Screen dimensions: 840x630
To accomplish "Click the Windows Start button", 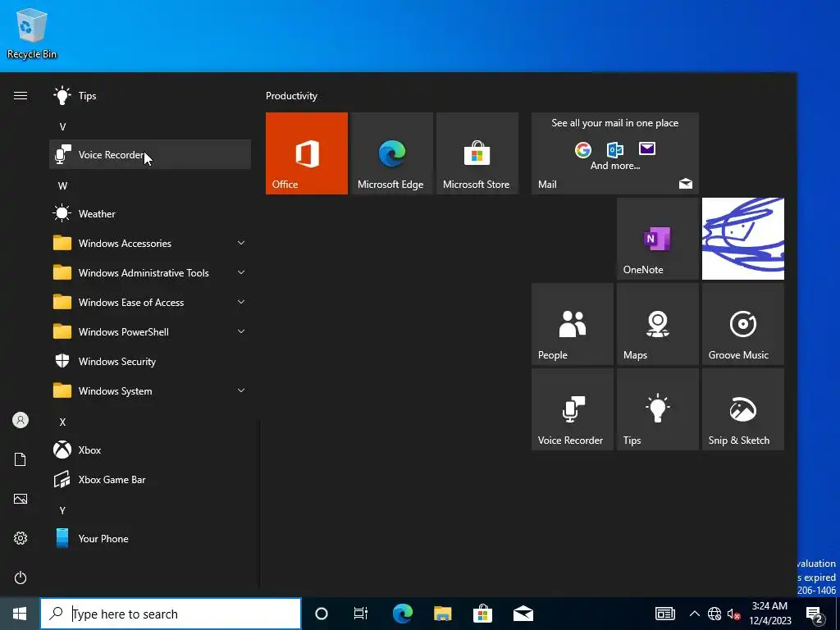I will click(x=20, y=614).
